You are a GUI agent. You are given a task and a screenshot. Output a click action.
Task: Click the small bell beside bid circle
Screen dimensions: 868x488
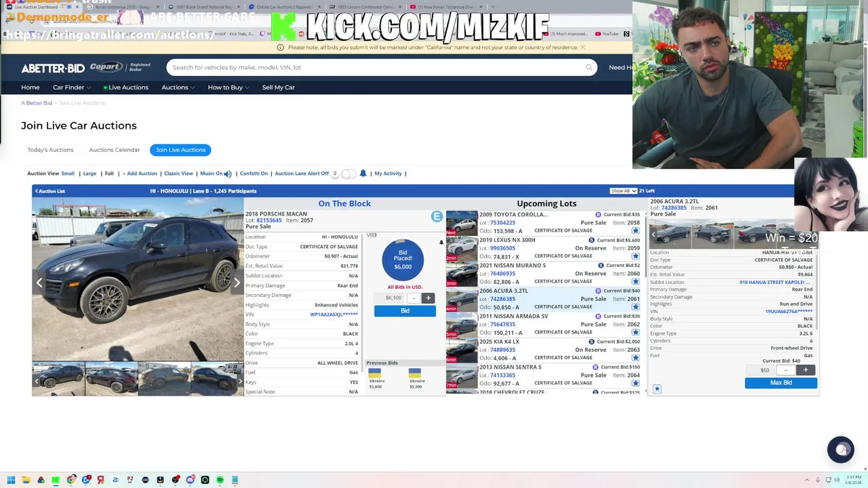(441, 242)
